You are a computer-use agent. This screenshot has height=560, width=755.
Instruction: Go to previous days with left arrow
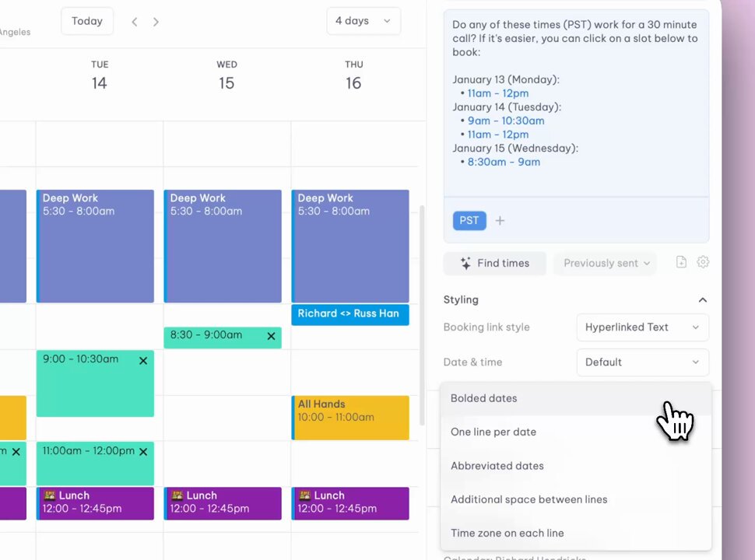click(135, 22)
